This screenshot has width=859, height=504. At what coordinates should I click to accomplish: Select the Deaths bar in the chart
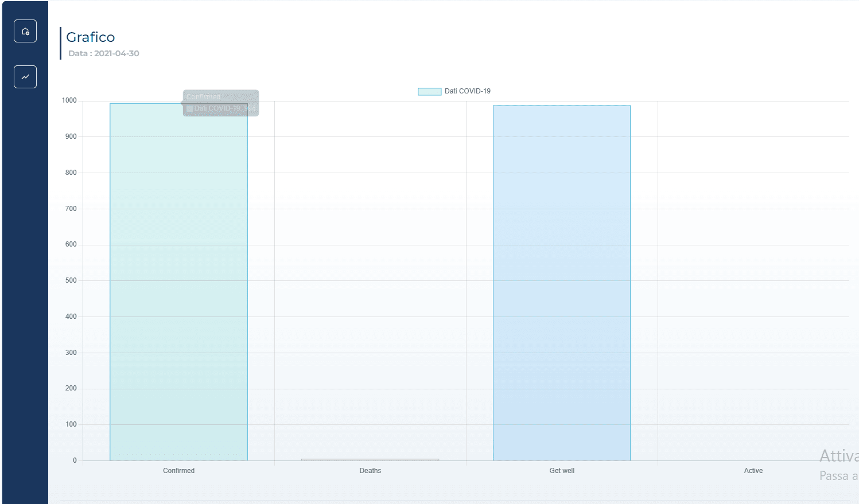coord(370,459)
